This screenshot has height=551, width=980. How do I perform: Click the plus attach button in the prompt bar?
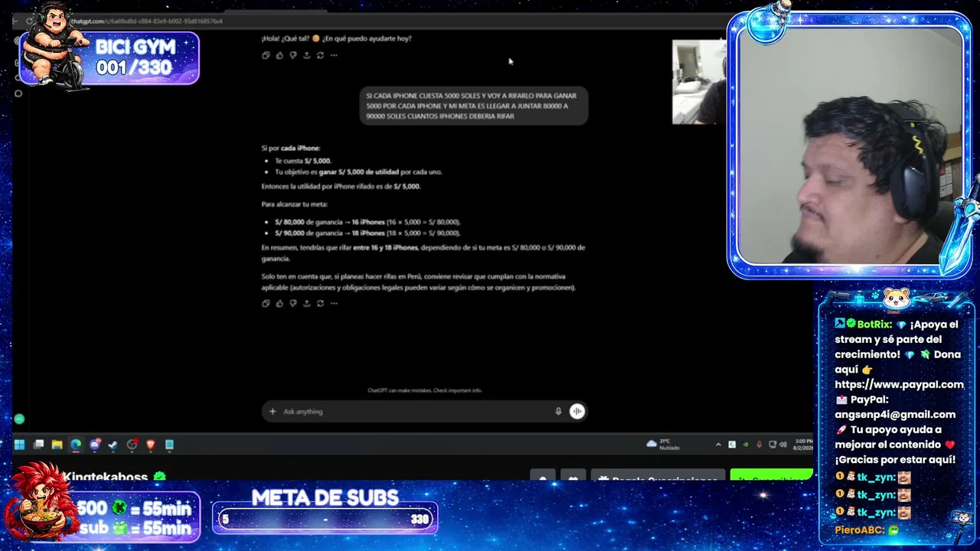[272, 412]
